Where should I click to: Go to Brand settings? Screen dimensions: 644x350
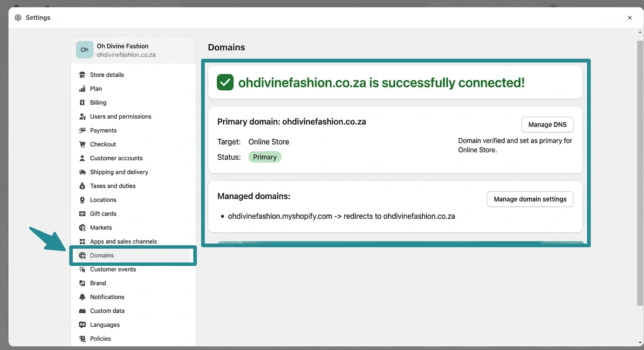point(133,283)
